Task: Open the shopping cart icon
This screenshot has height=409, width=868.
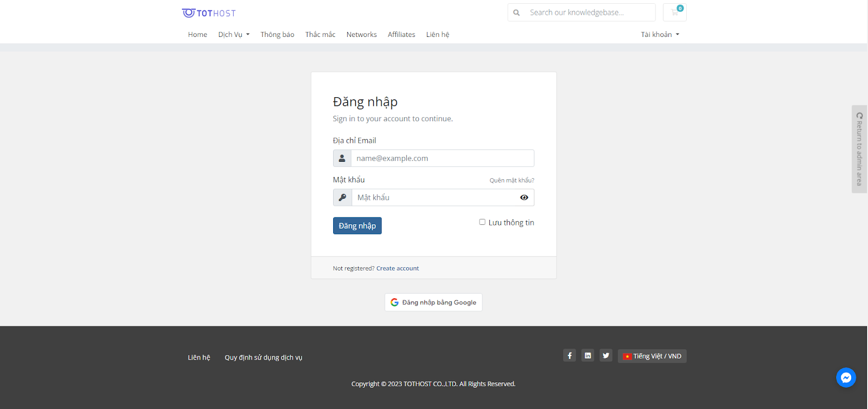Action: pos(675,12)
